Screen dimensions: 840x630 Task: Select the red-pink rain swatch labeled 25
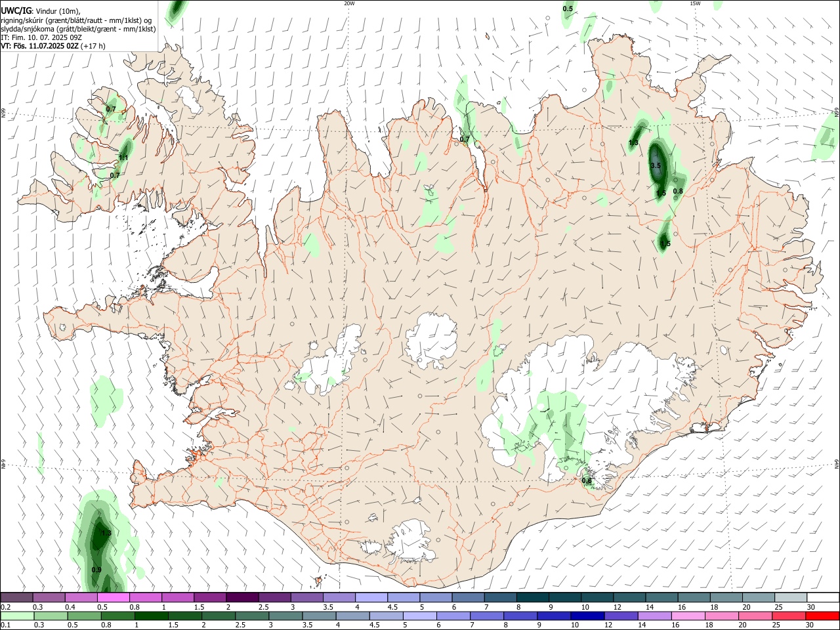[787, 615]
